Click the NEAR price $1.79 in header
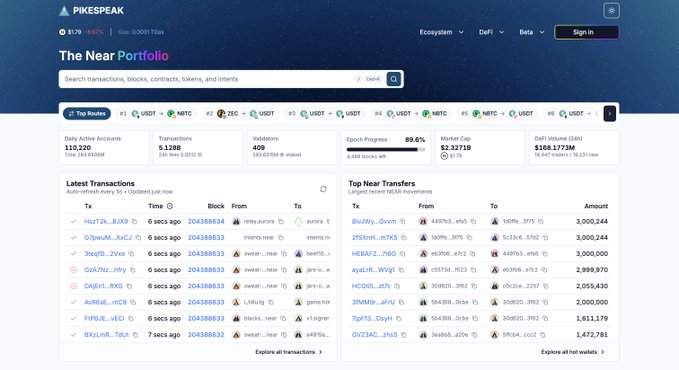Image resolution: width=679 pixels, height=370 pixels. [74, 32]
